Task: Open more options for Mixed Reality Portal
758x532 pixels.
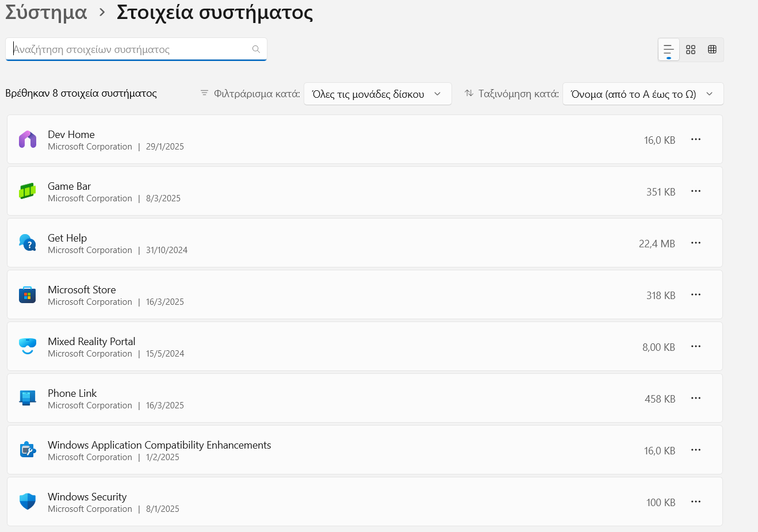Action: (x=696, y=346)
